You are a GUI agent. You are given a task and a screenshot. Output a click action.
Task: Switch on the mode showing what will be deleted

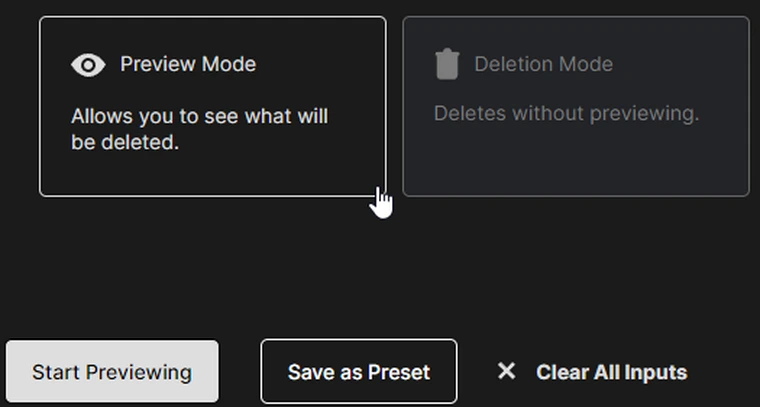point(213,107)
